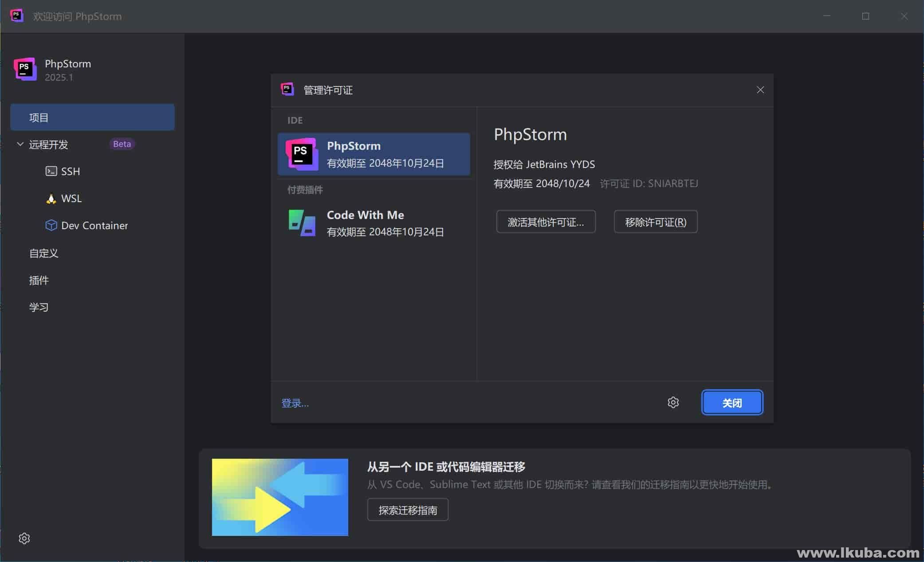Click 许可证 ID: SNIARBTEJ text
Viewport: 924px width, 562px height.
click(x=649, y=183)
